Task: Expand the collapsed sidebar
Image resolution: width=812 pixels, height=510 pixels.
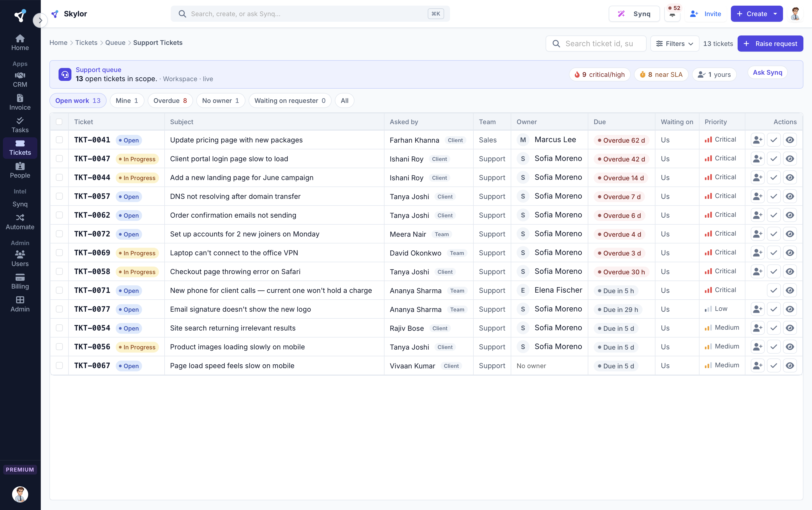Action: [x=40, y=21]
